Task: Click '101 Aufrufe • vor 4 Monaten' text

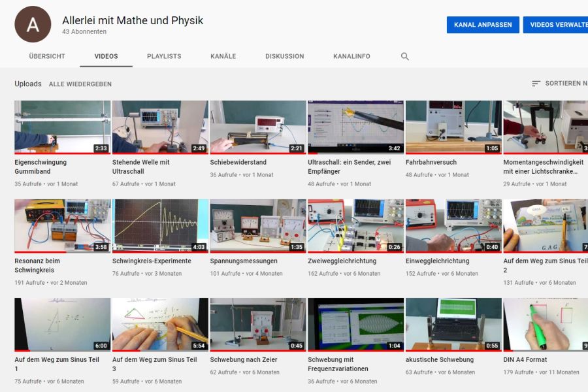Action: tap(246, 274)
